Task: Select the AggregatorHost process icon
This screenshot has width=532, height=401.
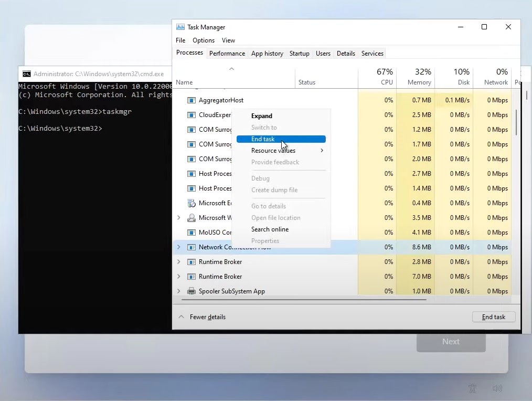Action: click(191, 100)
